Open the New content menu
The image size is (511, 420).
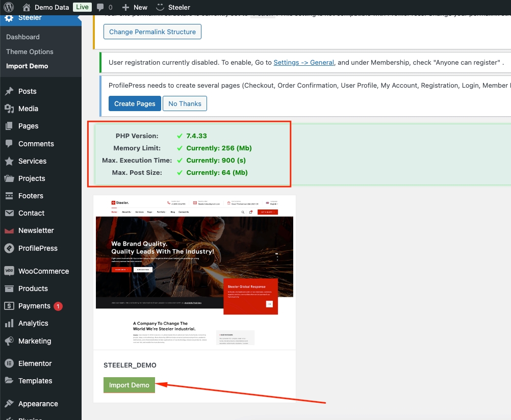coord(135,7)
